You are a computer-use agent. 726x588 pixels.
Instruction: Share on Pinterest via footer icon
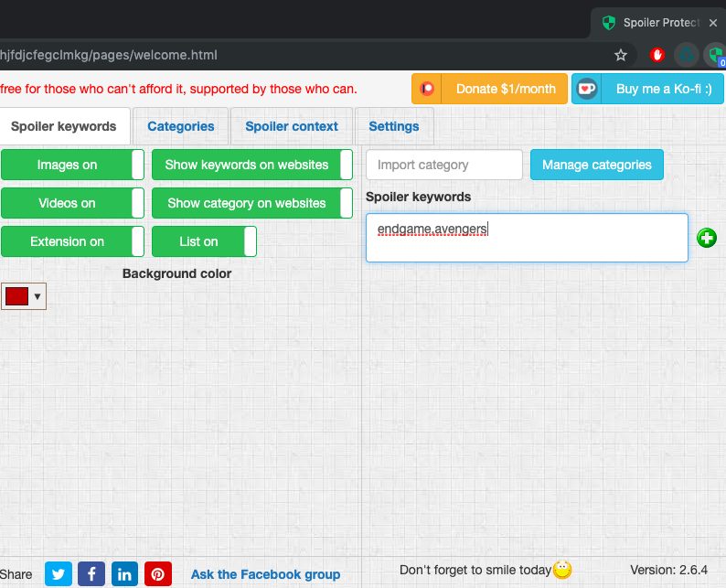pyautogui.click(x=158, y=574)
